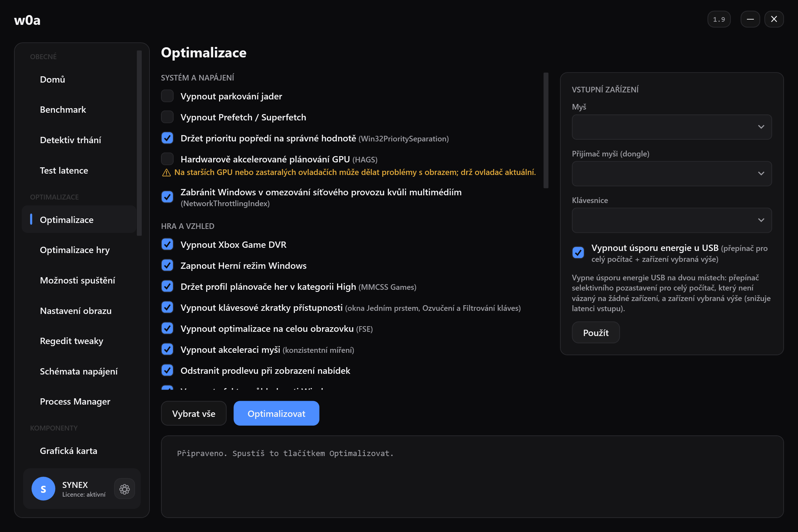Toggle Vypnout úsporu energie u USB

pyautogui.click(x=578, y=253)
